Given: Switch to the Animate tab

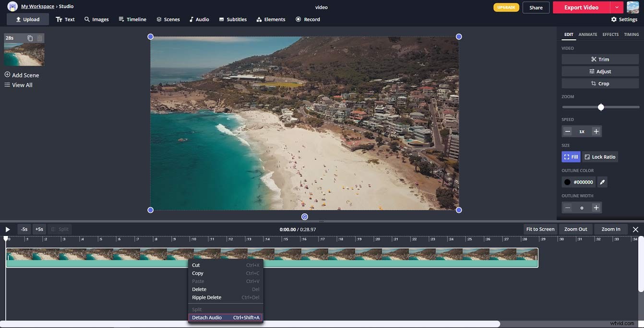Looking at the screenshot, I should [x=588, y=34].
